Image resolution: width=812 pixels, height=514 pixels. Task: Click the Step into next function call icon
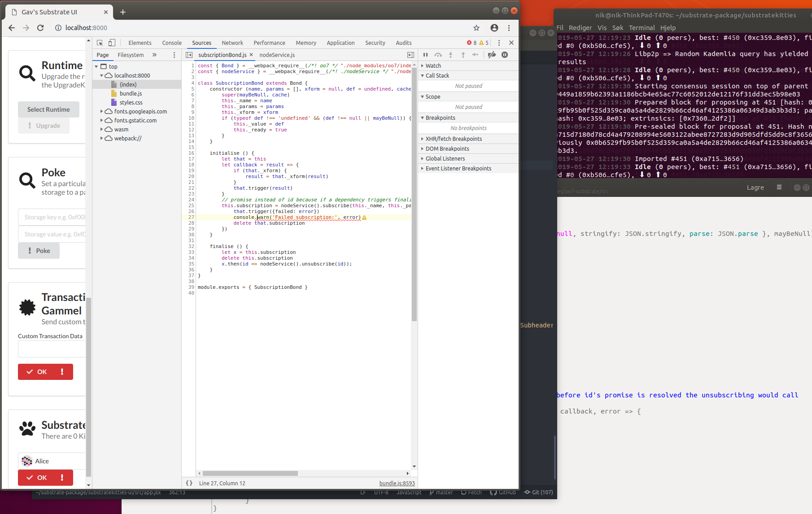[450, 55]
